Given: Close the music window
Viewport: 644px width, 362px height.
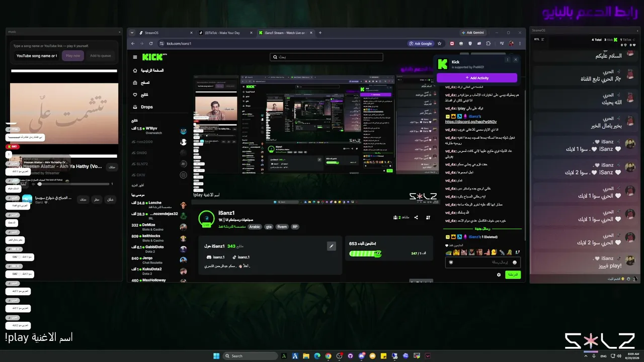Looking at the screenshot, I should tap(119, 32).
